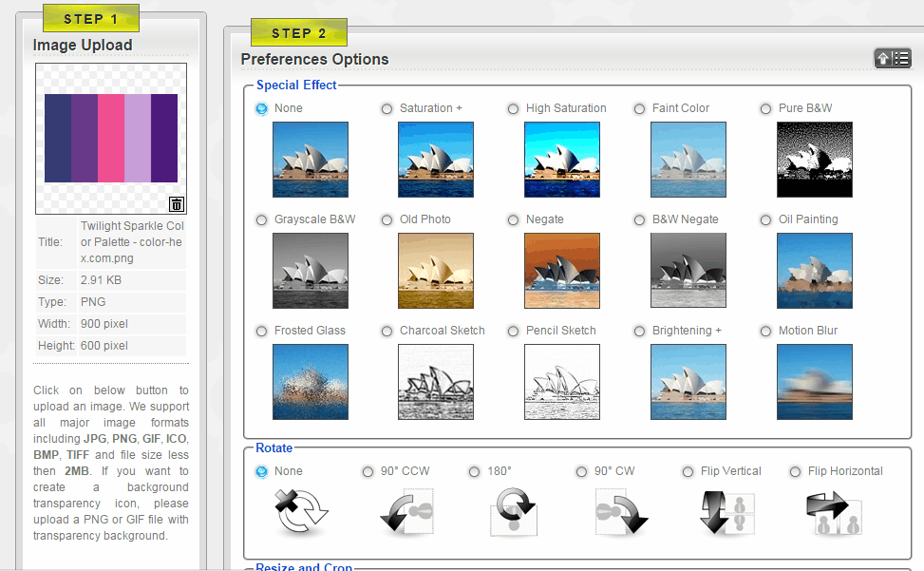Click the Pure B&W preview thumbnail
924x571 pixels.
815,160
